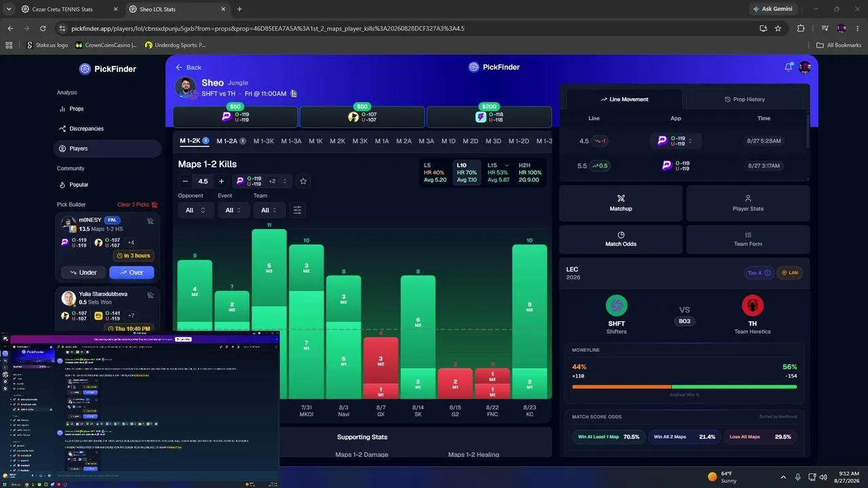The height and width of the screenshot is (488, 868).
Task: Decrease line with minus stepper
Action: coord(185,181)
